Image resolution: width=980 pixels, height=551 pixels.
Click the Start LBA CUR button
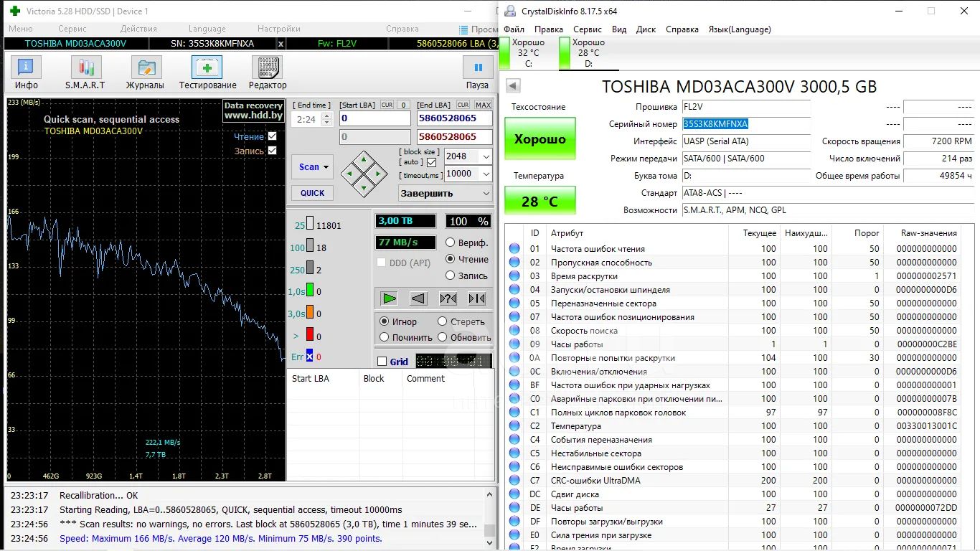(387, 105)
